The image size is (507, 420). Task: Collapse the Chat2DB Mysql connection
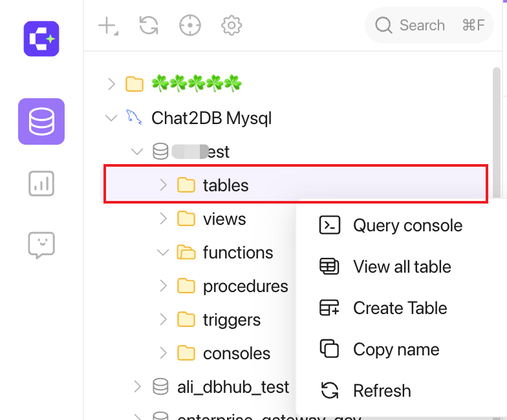pos(111,118)
